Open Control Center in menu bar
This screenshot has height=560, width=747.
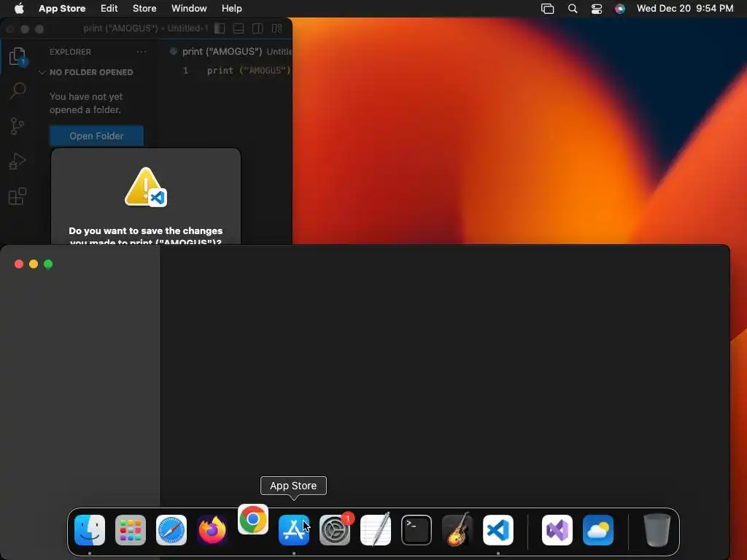click(x=597, y=9)
